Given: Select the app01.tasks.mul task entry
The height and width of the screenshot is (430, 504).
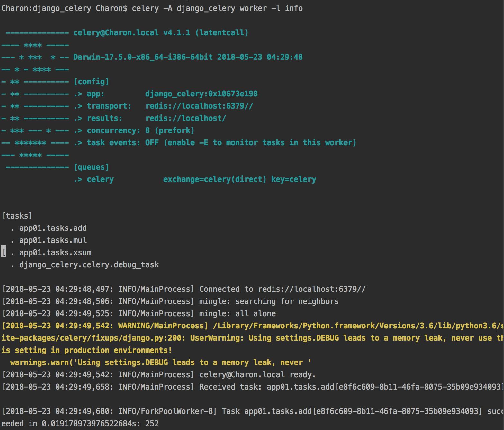Looking at the screenshot, I should tap(53, 240).
